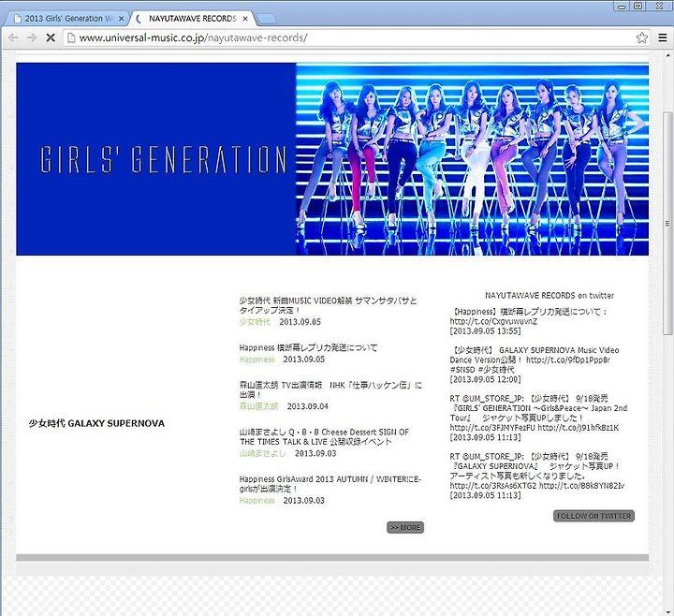This screenshot has height=616, width=674.
Task: Select the NAYUTAWAVE RECORDS tab
Action: pos(193,19)
